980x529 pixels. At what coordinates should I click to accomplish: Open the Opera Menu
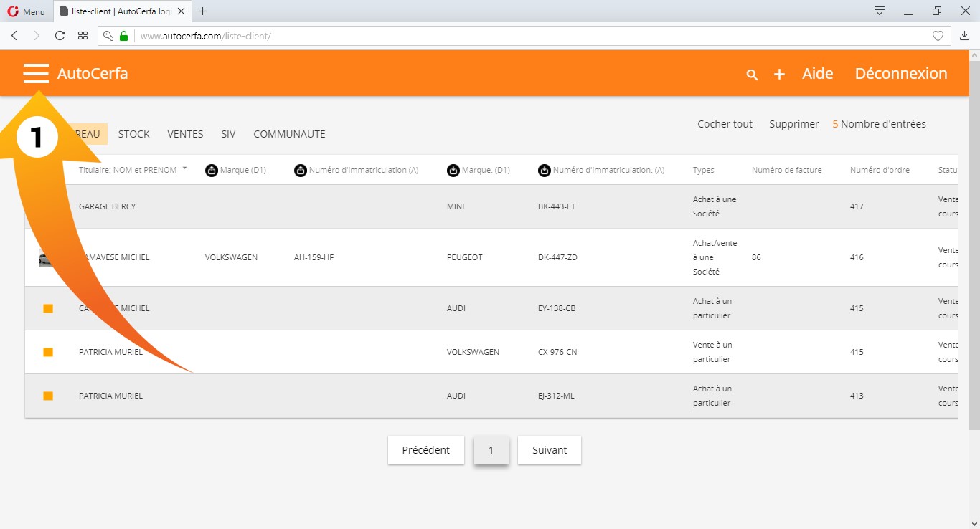point(26,11)
